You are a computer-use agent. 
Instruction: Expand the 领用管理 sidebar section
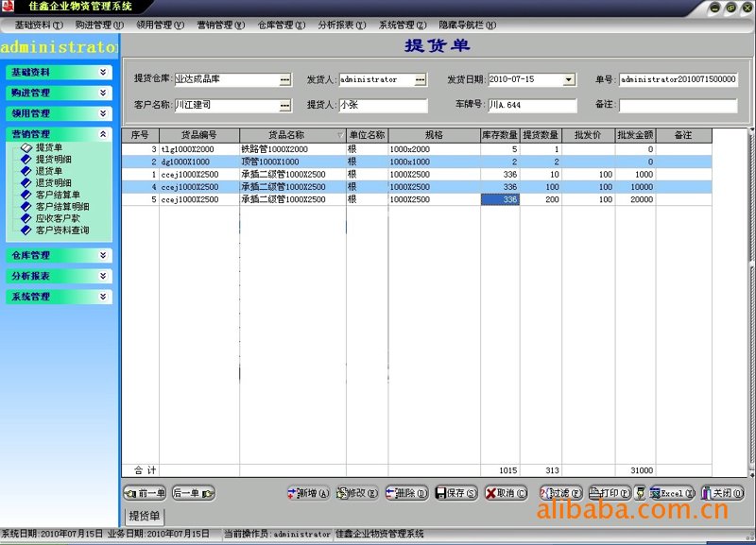click(x=59, y=113)
